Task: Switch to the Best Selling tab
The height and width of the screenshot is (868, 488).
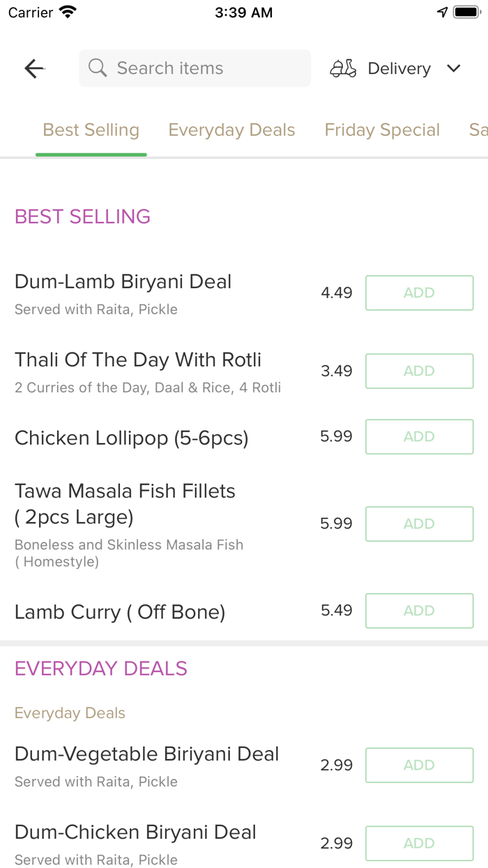Action: point(91,130)
